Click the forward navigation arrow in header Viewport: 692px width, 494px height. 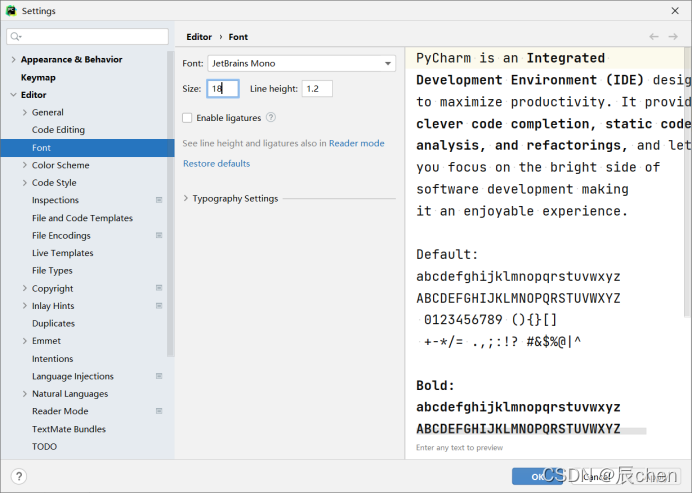coord(673,37)
